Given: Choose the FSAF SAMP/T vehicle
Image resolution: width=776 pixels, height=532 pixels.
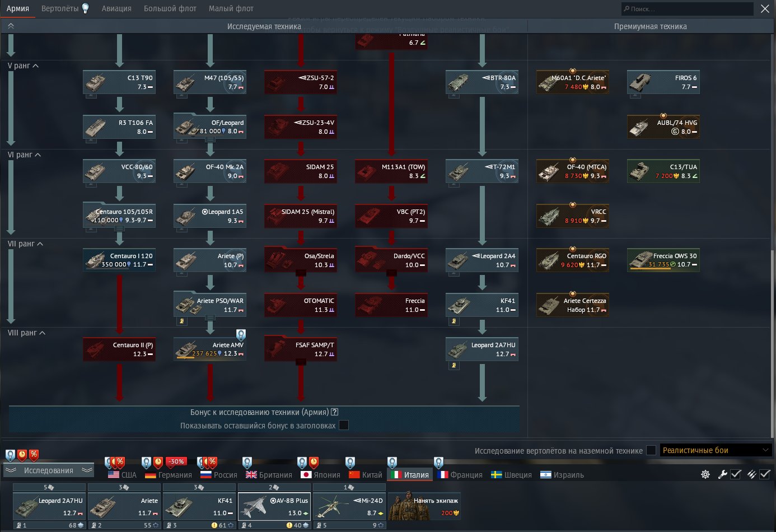Looking at the screenshot, I should click(301, 349).
